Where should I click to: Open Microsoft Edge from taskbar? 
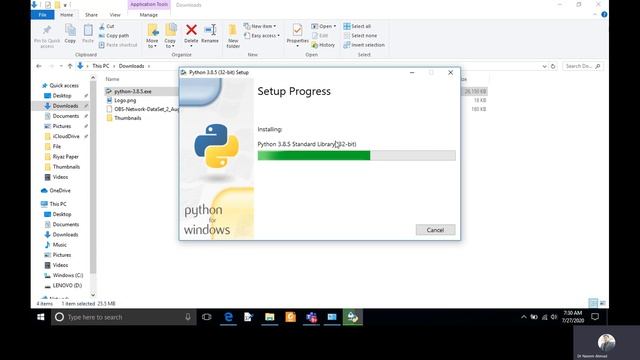pos(228,317)
